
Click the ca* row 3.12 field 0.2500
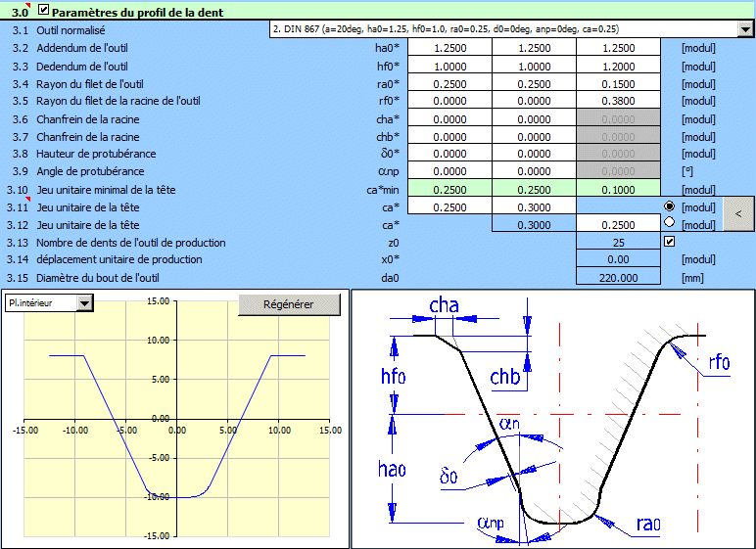(618, 225)
